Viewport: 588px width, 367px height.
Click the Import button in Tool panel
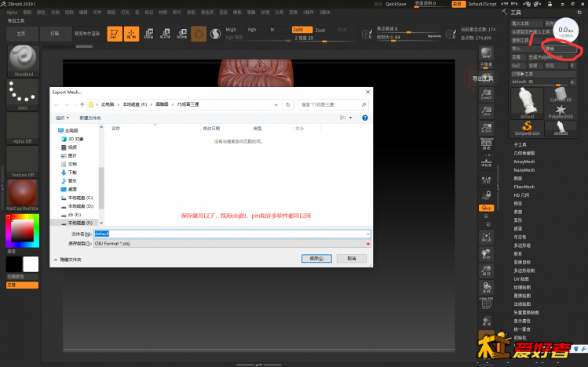point(527,49)
